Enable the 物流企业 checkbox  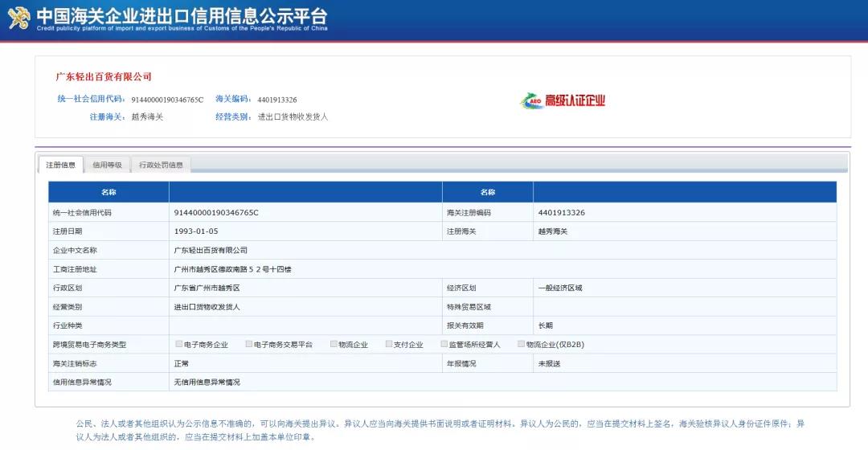pos(334,344)
